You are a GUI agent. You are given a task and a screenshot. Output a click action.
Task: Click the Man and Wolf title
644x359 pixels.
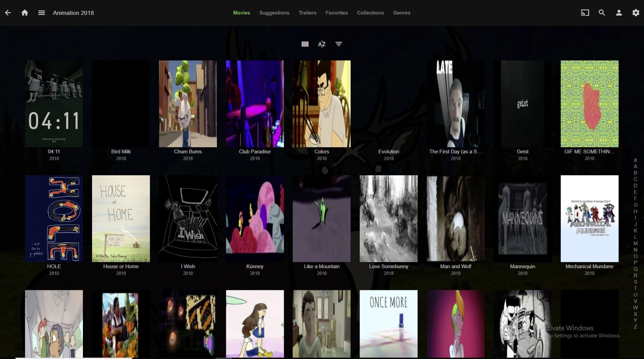click(456, 267)
